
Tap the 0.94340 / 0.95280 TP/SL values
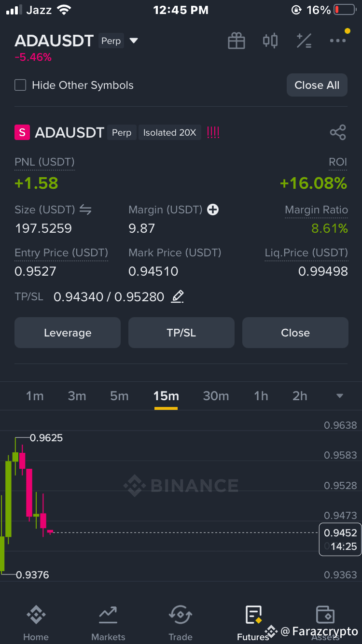coord(109,296)
